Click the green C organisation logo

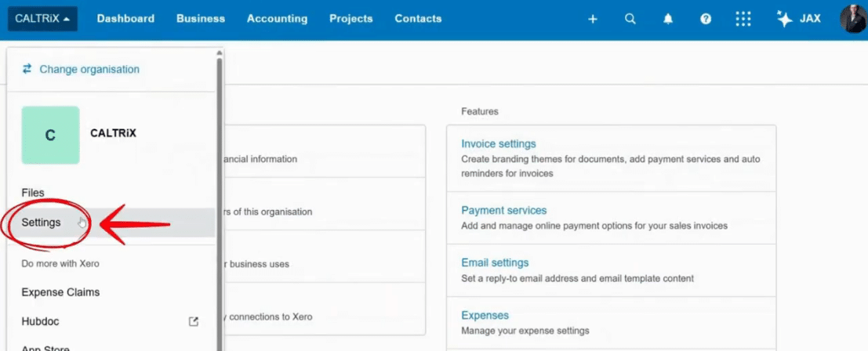(50, 135)
